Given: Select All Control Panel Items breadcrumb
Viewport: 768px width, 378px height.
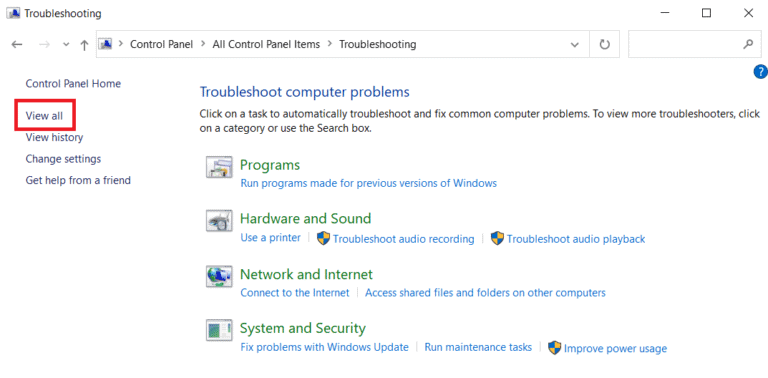Looking at the screenshot, I should click(x=266, y=44).
